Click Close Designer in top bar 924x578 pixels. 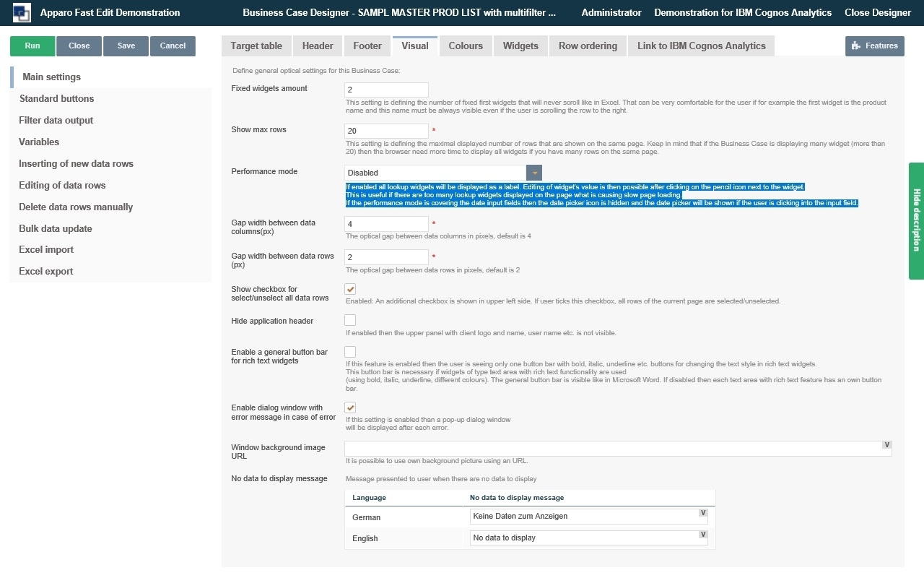(878, 12)
